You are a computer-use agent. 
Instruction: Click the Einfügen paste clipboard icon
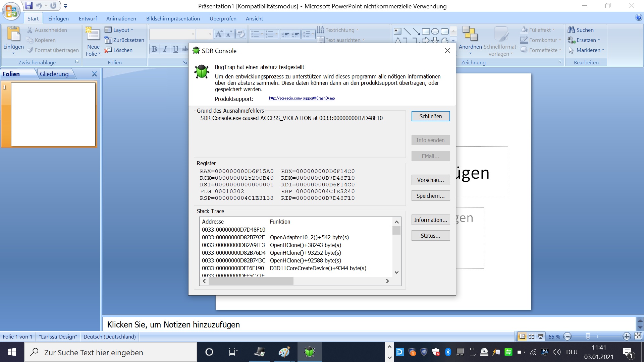pos(13,34)
